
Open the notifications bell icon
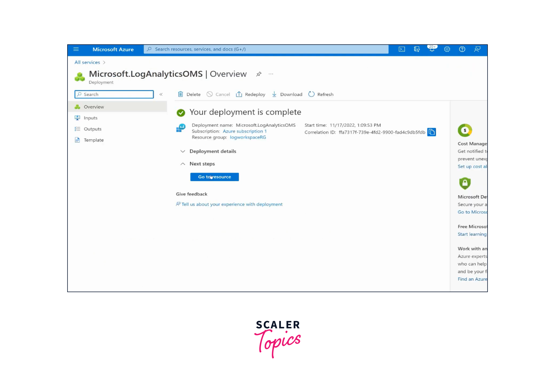432,49
